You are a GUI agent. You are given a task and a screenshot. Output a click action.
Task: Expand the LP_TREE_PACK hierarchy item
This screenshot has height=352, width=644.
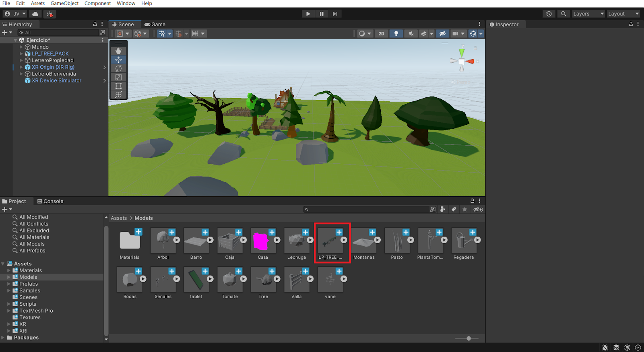point(21,54)
